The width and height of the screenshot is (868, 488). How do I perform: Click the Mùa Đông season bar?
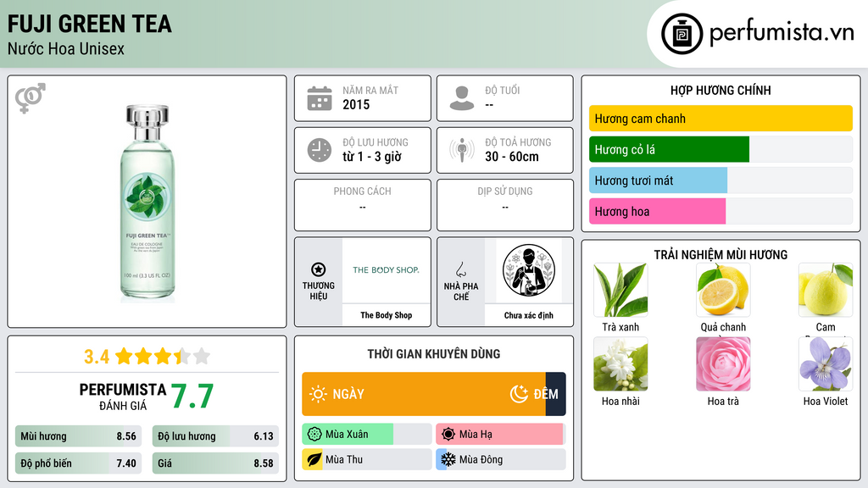click(x=500, y=459)
